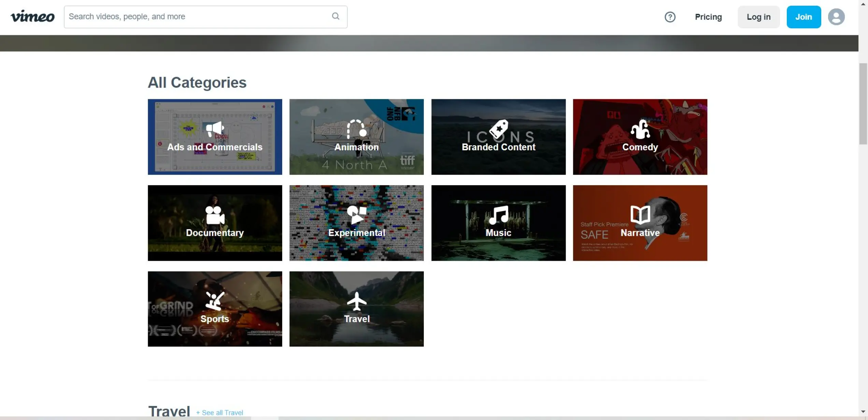
Task: Open the help question mark icon
Action: click(670, 17)
